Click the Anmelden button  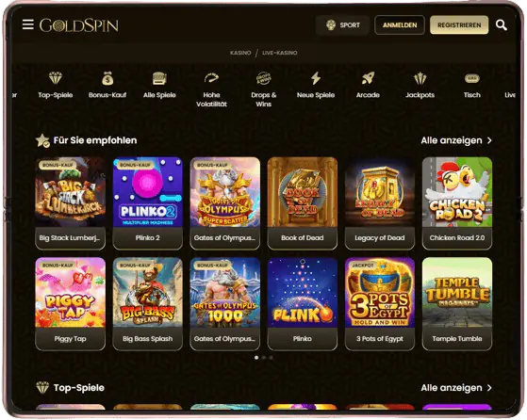point(400,24)
